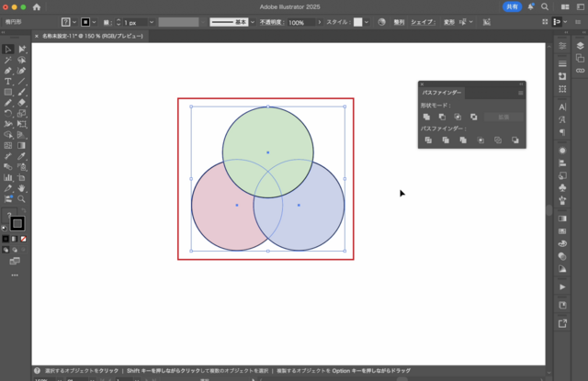Activate the Scale tool
The width and height of the screenshot is (588, 381).
point(22,113)
